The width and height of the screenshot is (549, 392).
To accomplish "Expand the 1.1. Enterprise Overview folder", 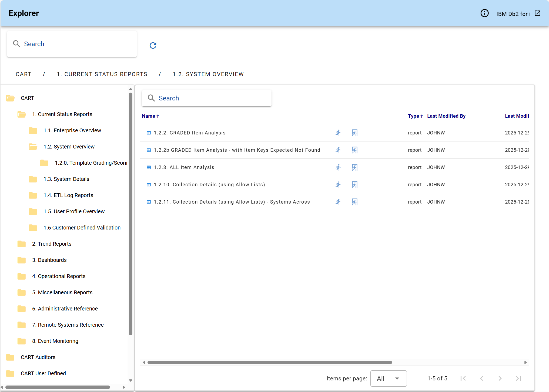I will pyautogui.click(x=72, y=131).
